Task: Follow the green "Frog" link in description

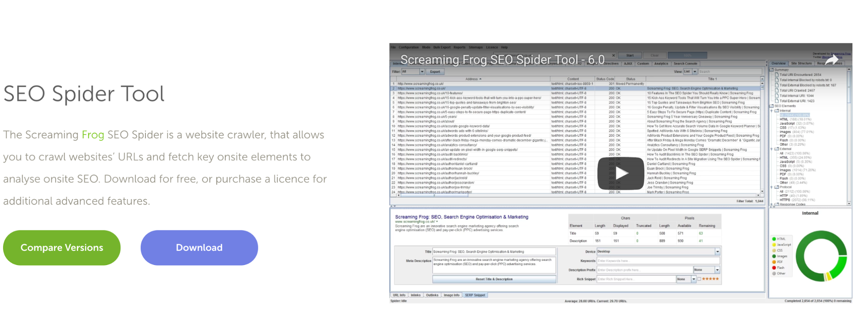Action: [93, 135]
